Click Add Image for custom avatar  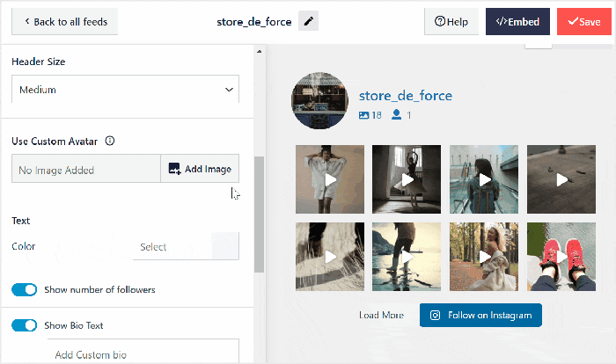pos(200,169)
